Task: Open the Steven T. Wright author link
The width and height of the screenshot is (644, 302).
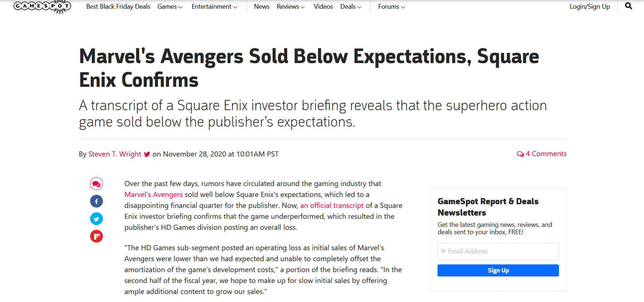Action: coord(115,154)
